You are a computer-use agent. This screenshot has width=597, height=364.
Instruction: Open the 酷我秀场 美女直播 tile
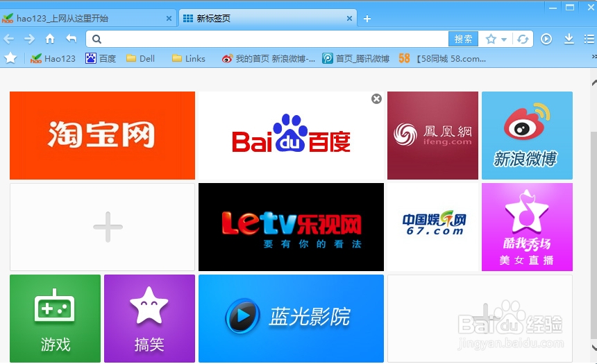pos(527,227)
